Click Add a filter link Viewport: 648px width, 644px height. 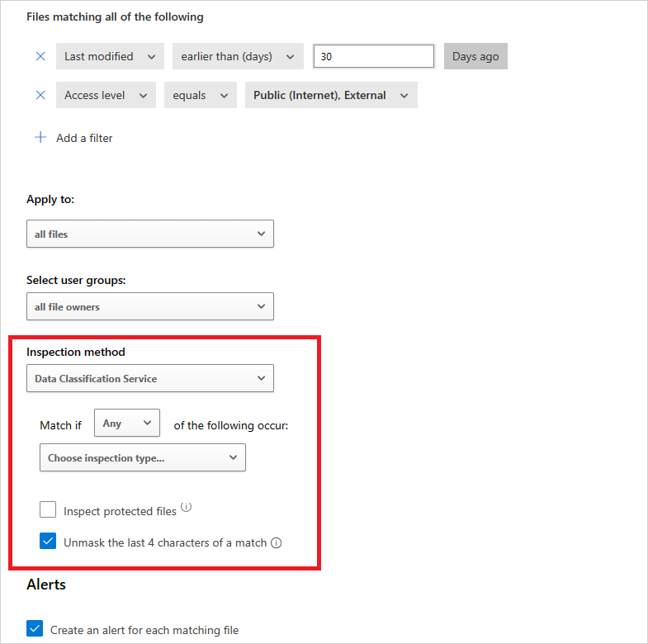point(84,138)
